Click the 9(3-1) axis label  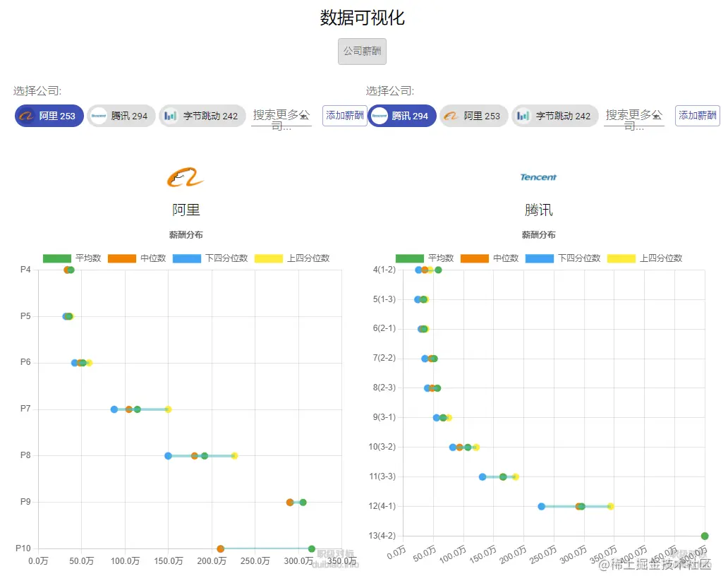click(384, 416)
